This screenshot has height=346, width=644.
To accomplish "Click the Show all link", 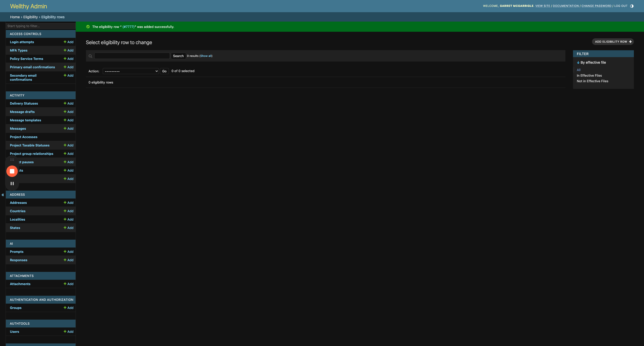I will [206, 56].
